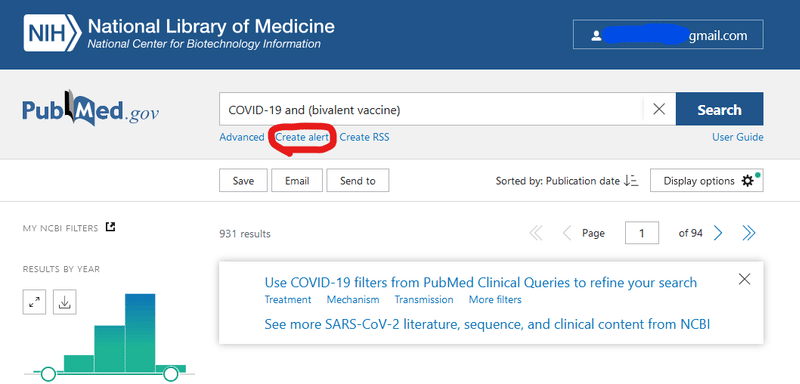Apply the Mechanism filter
This screenshot has width=800, height=384.
pos(353,299)
